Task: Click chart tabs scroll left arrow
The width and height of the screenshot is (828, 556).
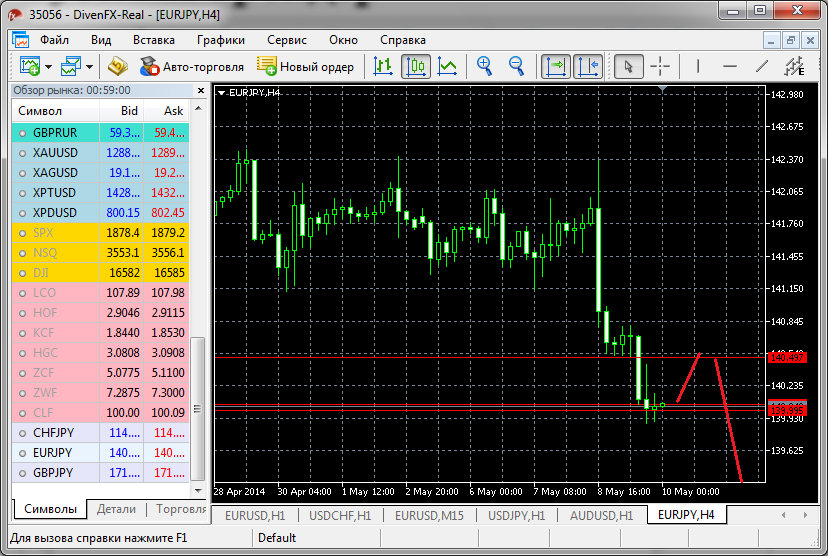Action: [x=784, y=515]
